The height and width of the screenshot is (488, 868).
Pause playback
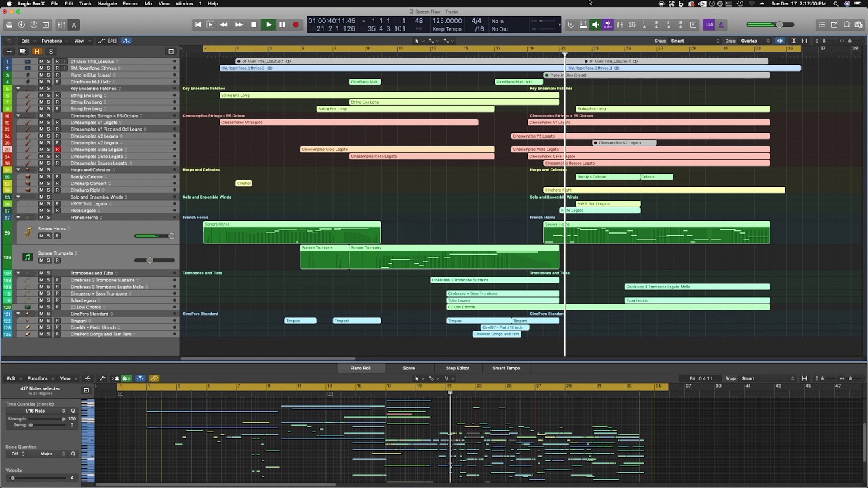pos(282,24)
